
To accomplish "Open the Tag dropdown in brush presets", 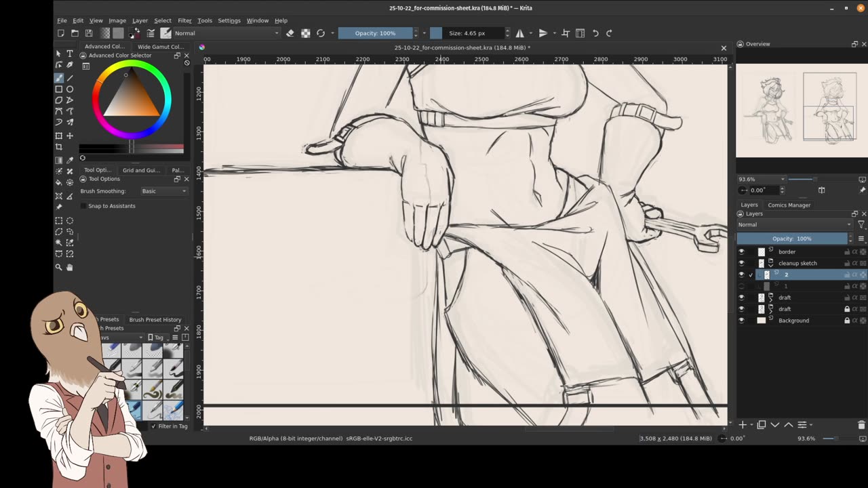I will coord(158,338).
